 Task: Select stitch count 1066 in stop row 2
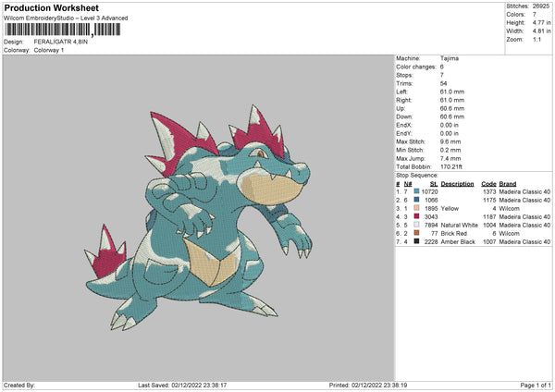pyautogui.click(x=431, y=201)
